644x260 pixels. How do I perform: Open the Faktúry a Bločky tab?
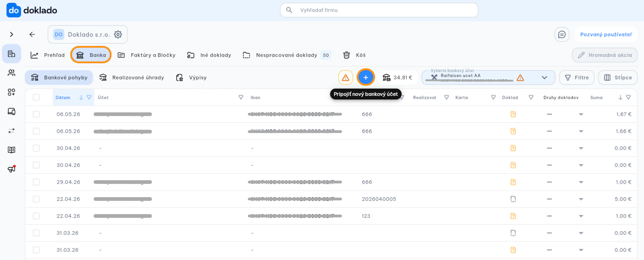(147, 55)
